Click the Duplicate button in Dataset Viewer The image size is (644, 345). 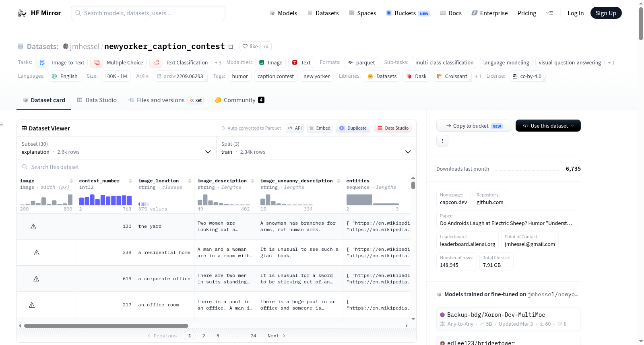[353, 128]
